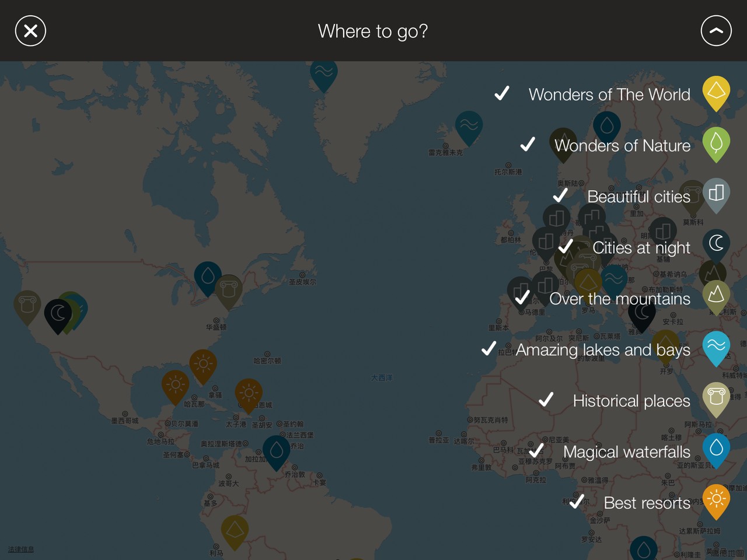Viewport: 747px width, 560px height.
Task: Open the wonder pin near 利马
Action: (235, 533)
